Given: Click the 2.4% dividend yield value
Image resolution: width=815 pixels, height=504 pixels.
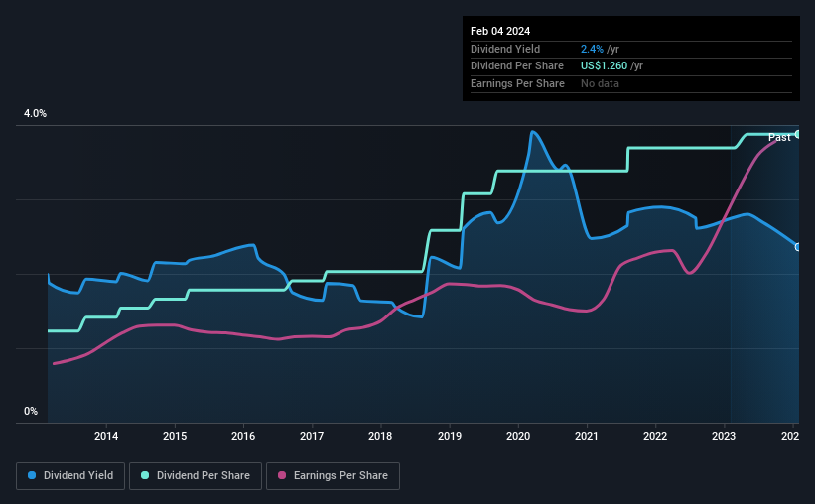Looking at the screenshot, I should coord(592,49).
